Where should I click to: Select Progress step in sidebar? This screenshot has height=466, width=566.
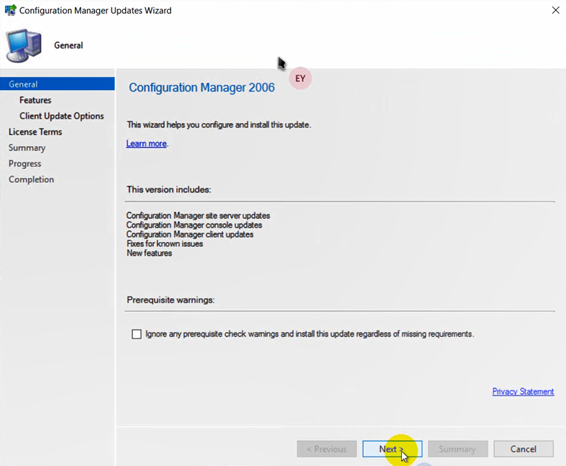click(25, 164)
